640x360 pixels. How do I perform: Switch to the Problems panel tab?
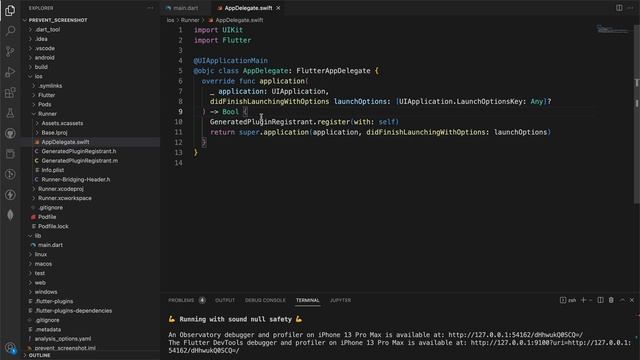pos(181,300)
